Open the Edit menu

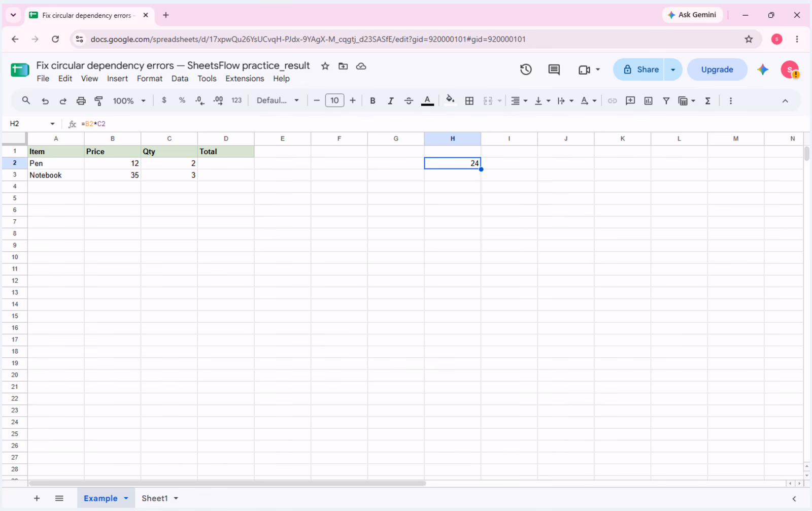click(65, 79)
